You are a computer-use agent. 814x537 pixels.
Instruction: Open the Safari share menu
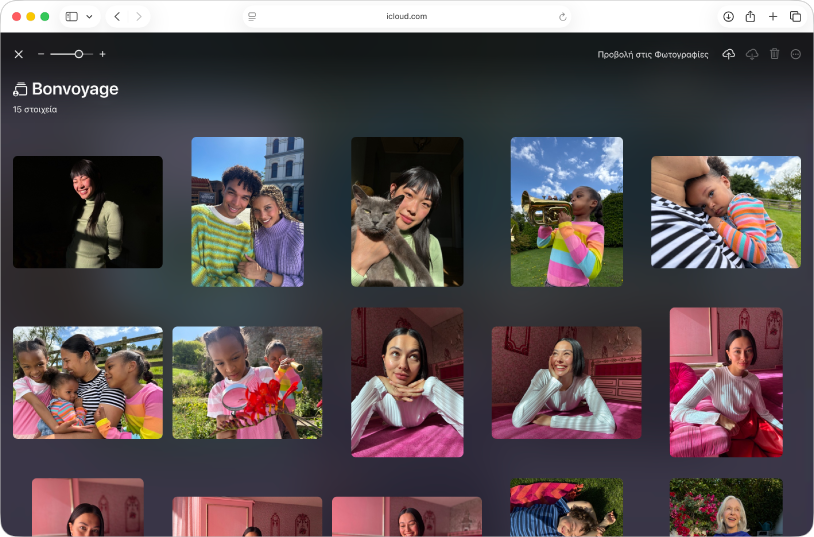[x=750, y=17]
